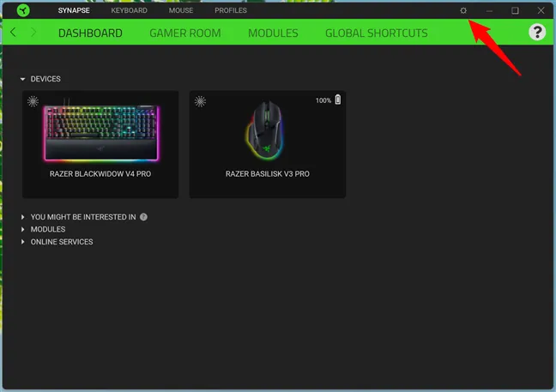Maximize the Synapse window
556x392 pixels.
point(515,10)
